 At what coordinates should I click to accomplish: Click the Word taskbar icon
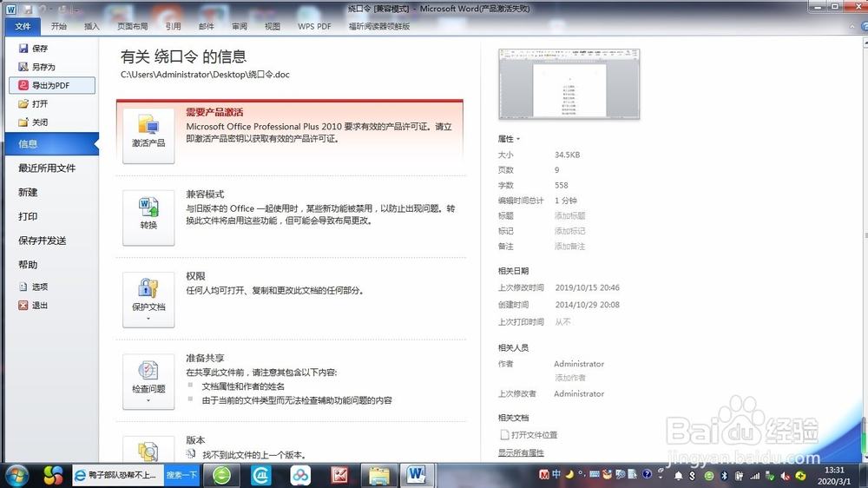click(x=417, y=475)
